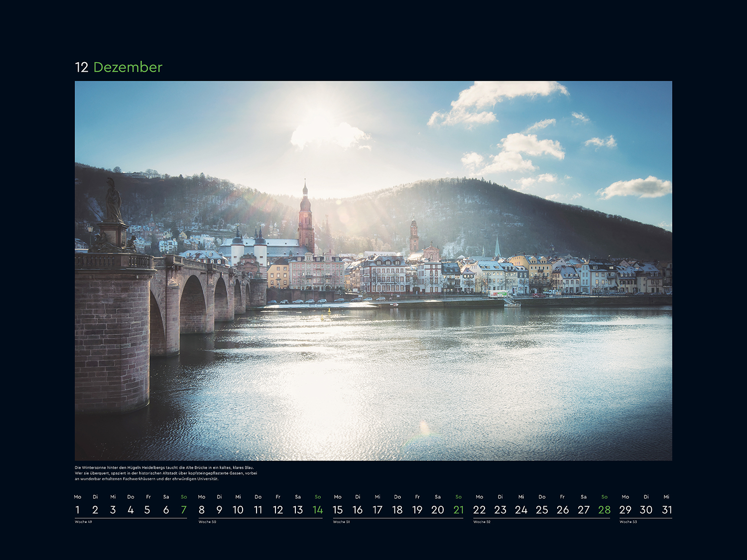Viewport: 747px width, 560px height.
Task: Click the Woche 49 week label
Action: tap(83, 522)
